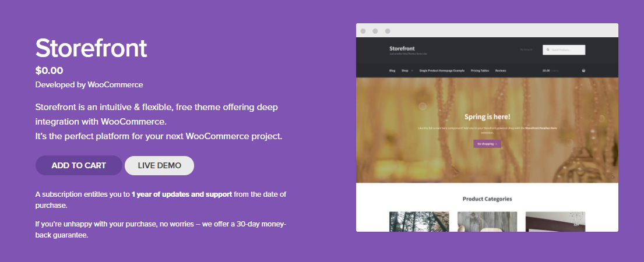Click the Storefront theme preview screenshot

pos(487,128)
